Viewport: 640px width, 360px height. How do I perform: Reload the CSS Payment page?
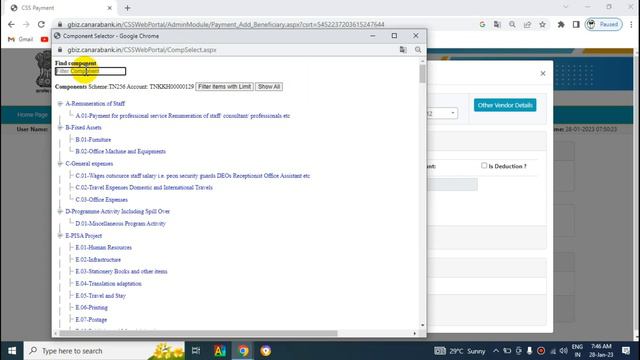point(41,24)
